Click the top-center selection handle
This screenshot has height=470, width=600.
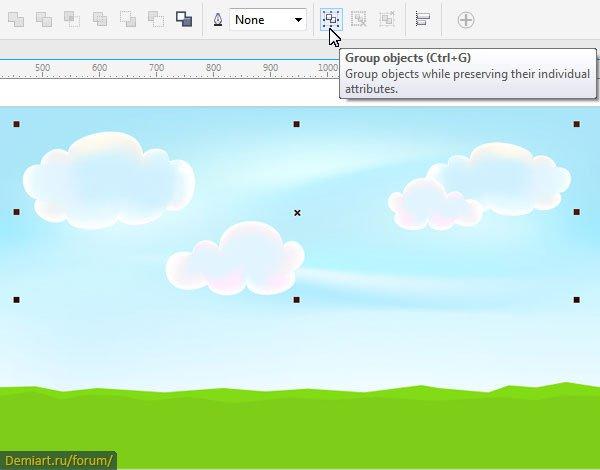297,124
